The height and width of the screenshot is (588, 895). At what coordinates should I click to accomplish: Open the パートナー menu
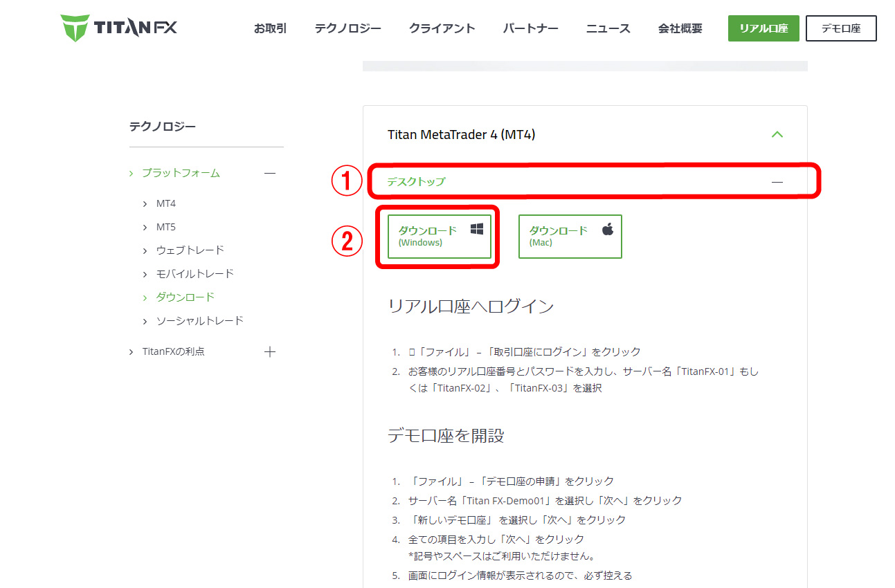click(x=530, y=28)
